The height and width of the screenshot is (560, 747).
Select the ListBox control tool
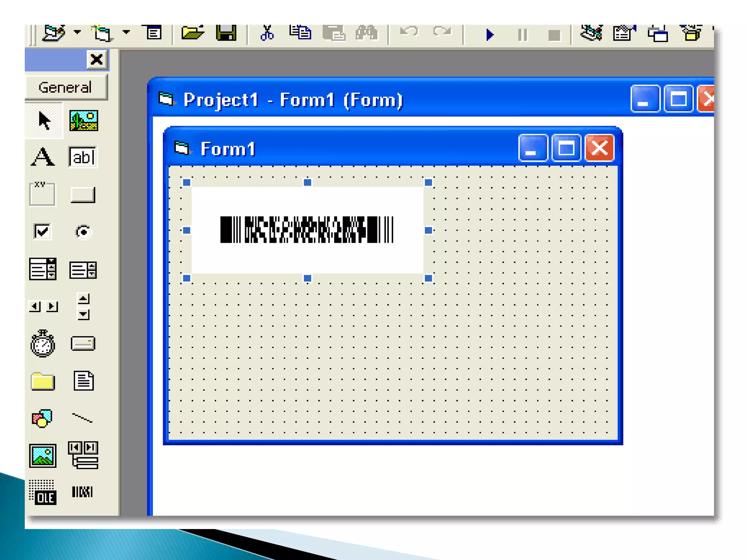(x=83, y=270)
